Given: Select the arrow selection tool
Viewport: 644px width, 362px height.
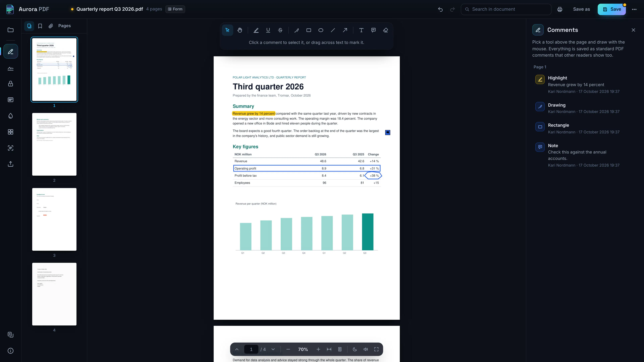Looking at the screenshot, I should coord(227,30).
